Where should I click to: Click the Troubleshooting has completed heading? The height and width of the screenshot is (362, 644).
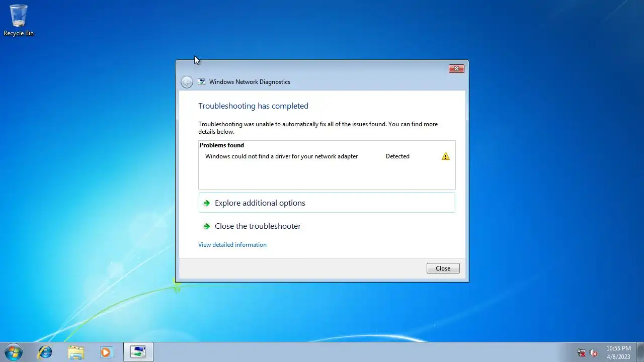[x=253, y=106]
